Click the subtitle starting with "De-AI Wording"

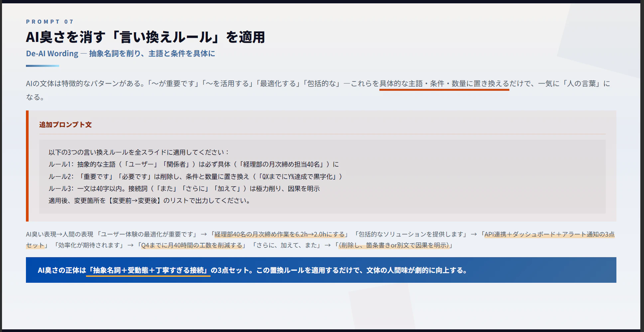(120, 54)
